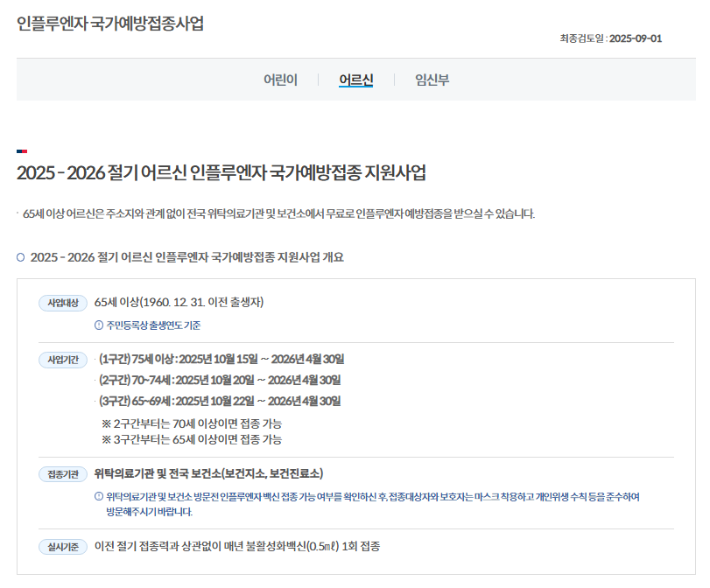
Task: Click the Korean flag icon beside the heading
Action: pyautogui.click(x=23, y=150)
